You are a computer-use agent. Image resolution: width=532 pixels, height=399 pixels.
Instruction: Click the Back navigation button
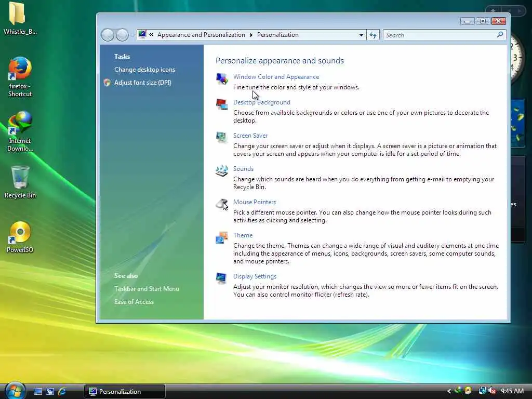[108, 35]
